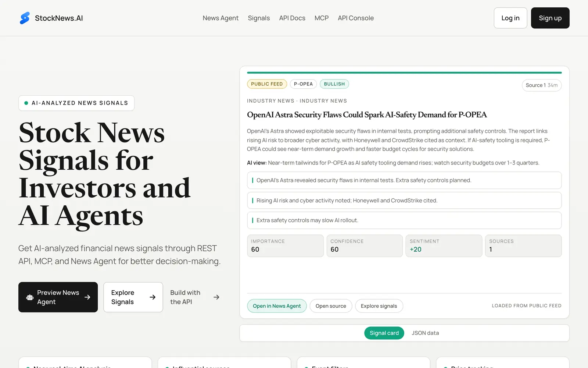Go to API Docs in navigation
The width and height of the screenshot is (588, 368).
coord(292,18)
